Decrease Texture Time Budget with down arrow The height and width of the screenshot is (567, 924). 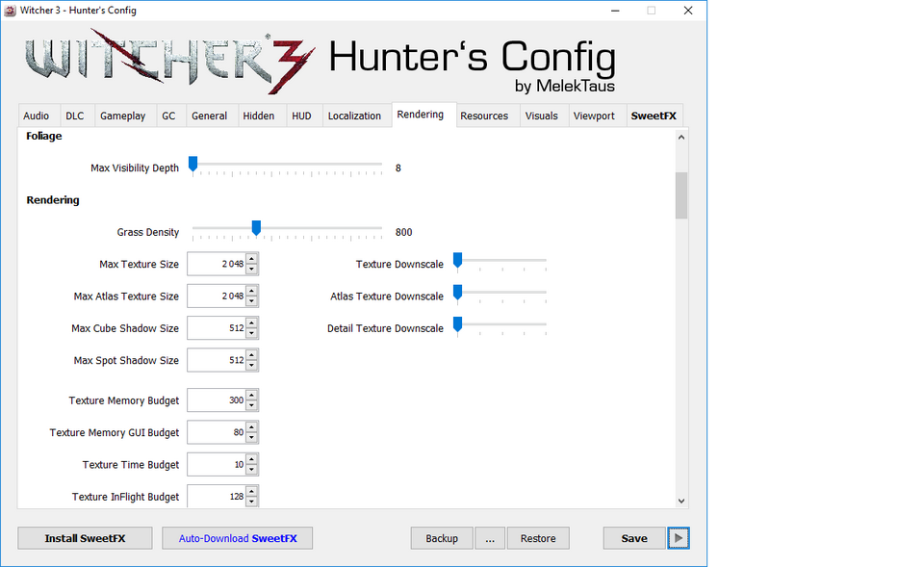[251, 469]
